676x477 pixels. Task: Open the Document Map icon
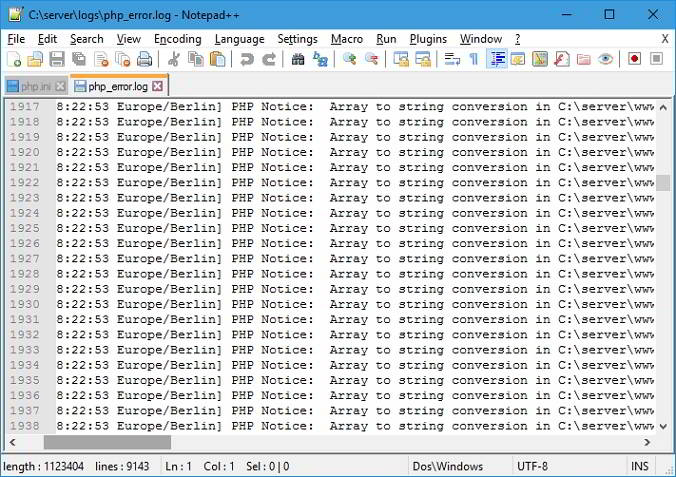tap(540, 59)
